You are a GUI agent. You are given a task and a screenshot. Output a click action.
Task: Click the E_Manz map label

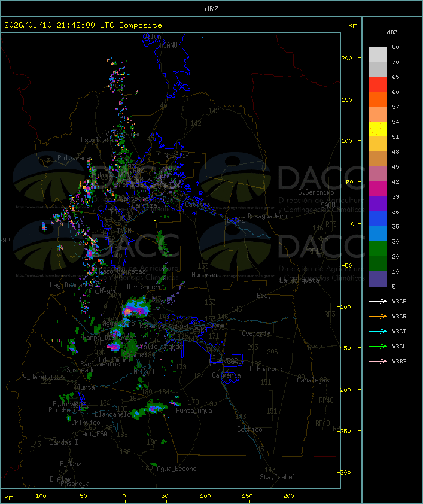point(71,464)
